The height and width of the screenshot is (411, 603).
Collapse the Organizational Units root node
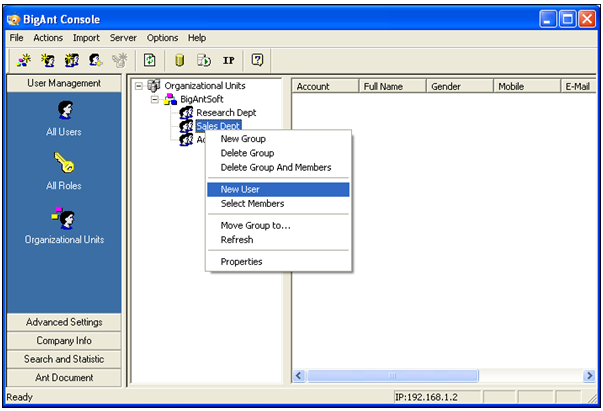[x=138, y=86]
